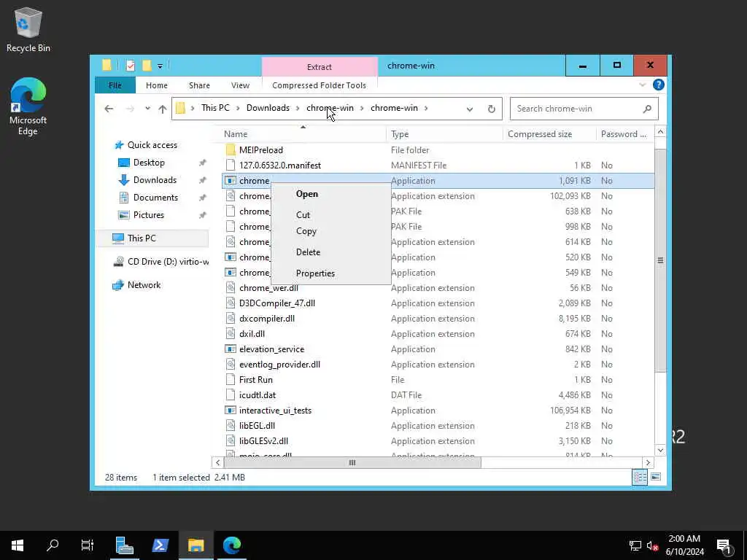Open Downloads in the navigation pane
The height and width of the screenshot is (560, 747).
[x=155, y=180]
